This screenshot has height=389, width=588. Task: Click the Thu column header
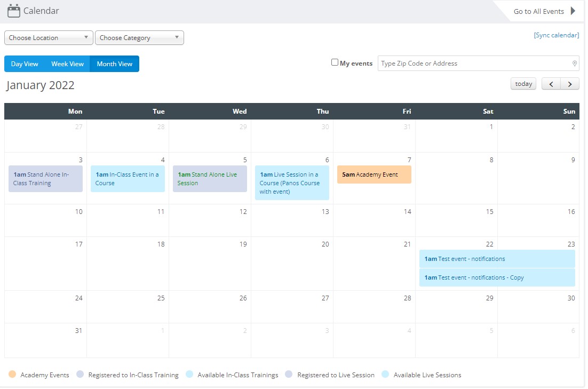click(322, 112)
